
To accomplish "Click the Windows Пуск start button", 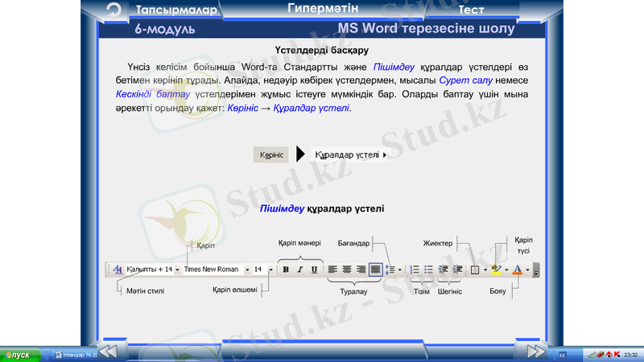I will (16, 355).
